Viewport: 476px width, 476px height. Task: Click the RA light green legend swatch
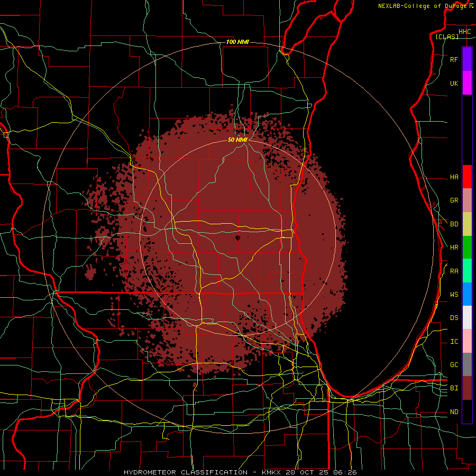coord(467,271)
